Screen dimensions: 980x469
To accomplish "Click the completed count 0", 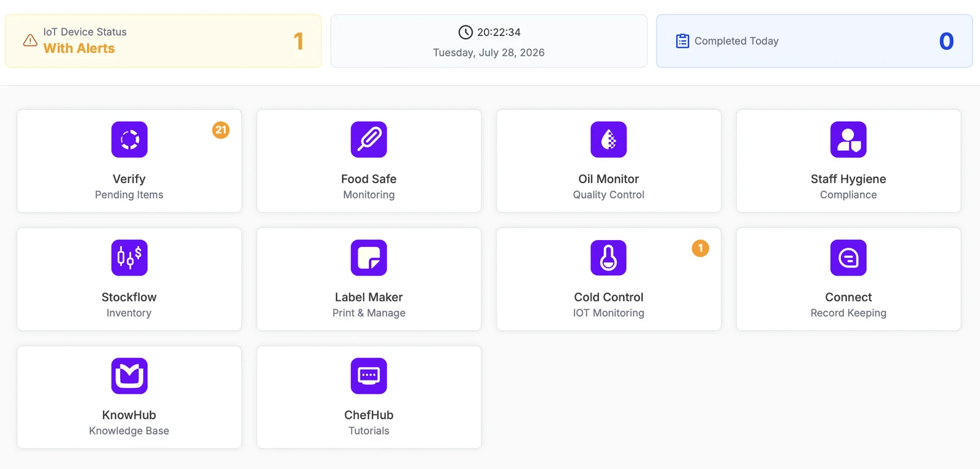I will point(946,41).
